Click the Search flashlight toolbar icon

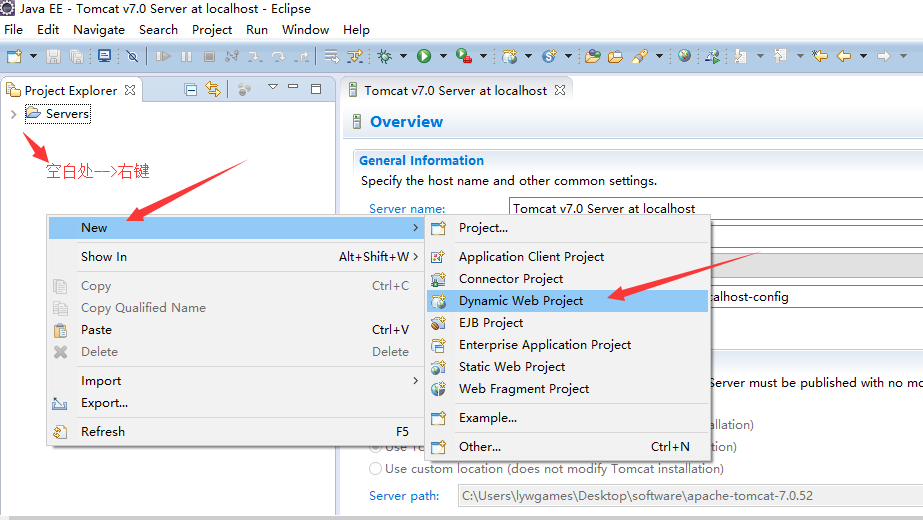[640, 57]
